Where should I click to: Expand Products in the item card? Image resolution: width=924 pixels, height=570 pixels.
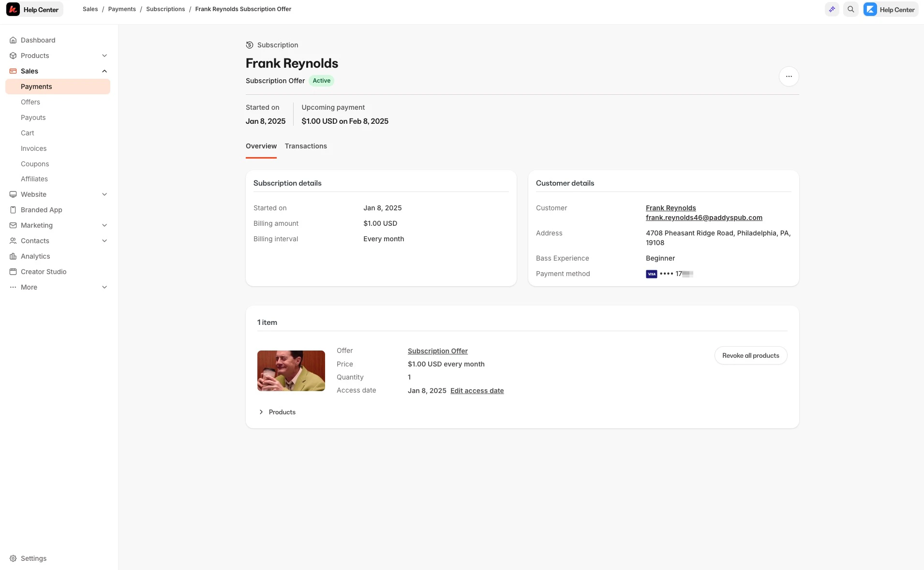point(277,412)
